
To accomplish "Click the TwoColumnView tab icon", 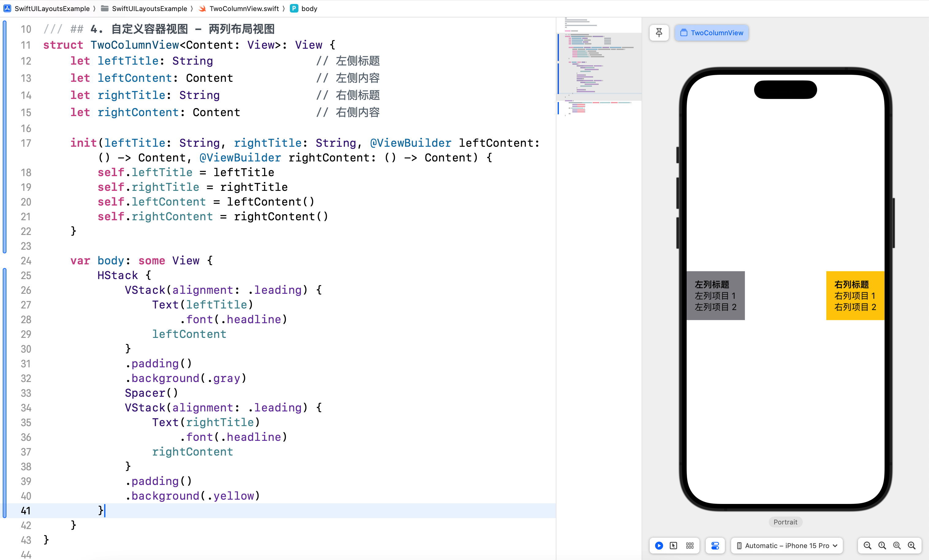I will pyautogui.click(x=684, y=32).
